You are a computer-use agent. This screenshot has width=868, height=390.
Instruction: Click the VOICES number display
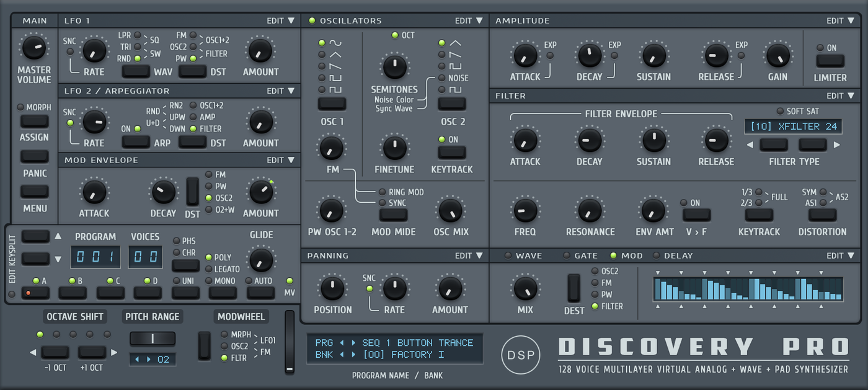click(145, 257)
